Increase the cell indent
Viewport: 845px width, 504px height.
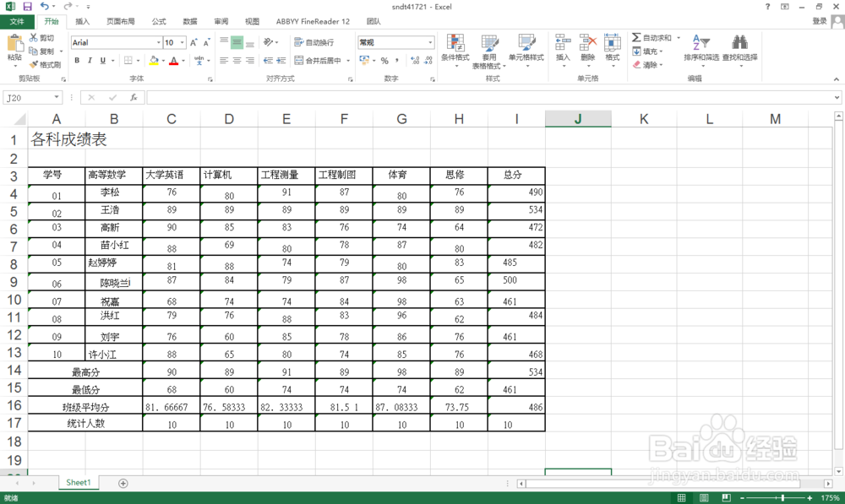281,60
